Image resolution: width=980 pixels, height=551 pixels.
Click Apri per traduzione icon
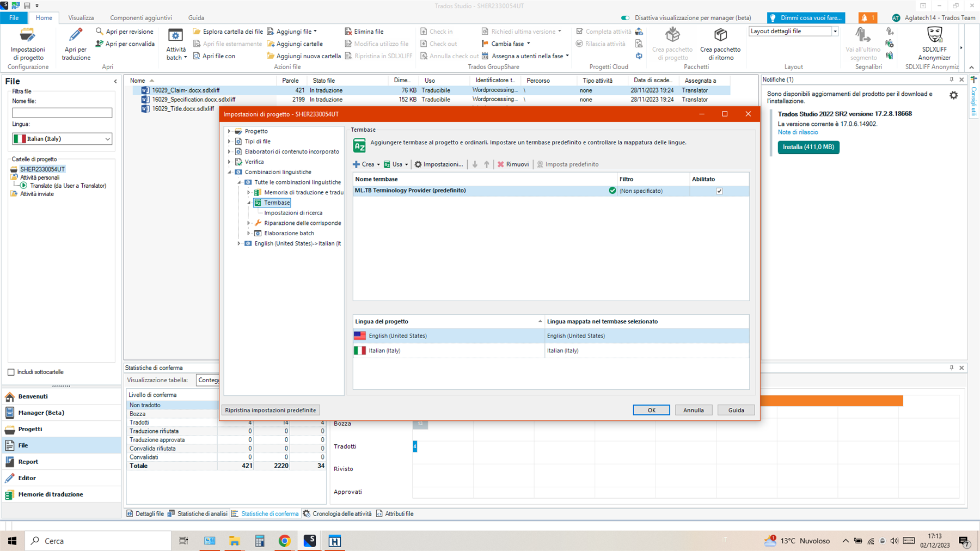(76, 44)
